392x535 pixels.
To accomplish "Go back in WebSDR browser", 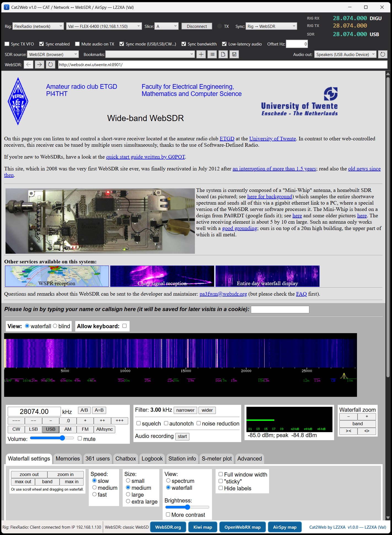I will (x=29, y=65).
